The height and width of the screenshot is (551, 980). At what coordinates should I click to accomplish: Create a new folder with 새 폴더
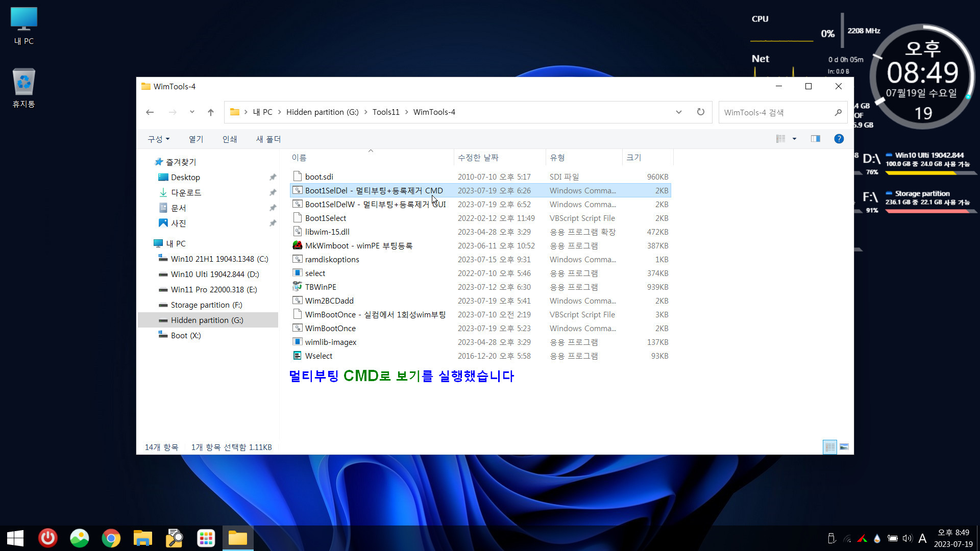268,139
